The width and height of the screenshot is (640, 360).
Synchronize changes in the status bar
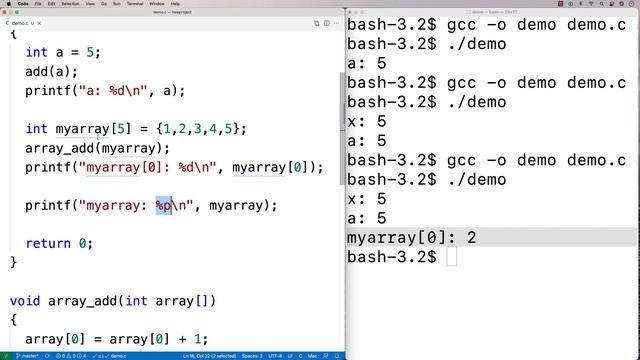pos(47,356)
